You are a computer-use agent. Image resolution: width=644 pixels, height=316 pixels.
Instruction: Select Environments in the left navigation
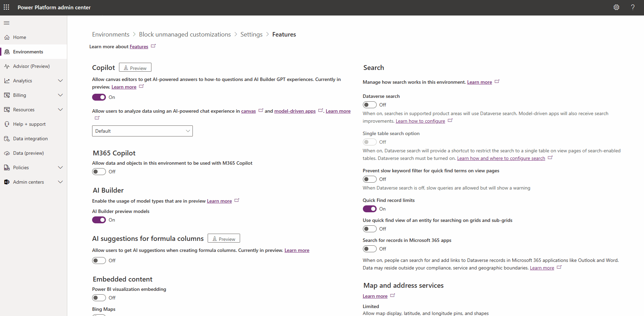pos(28,52)
